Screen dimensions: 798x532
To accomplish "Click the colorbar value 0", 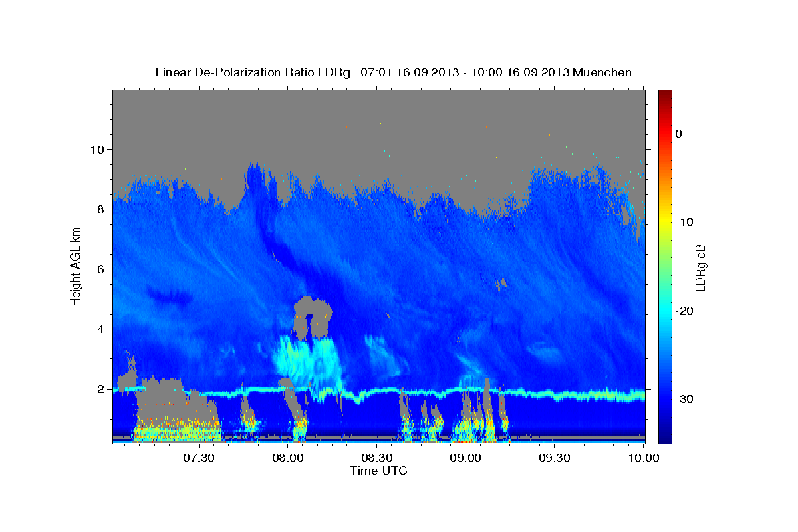I will tap(679, 134).
